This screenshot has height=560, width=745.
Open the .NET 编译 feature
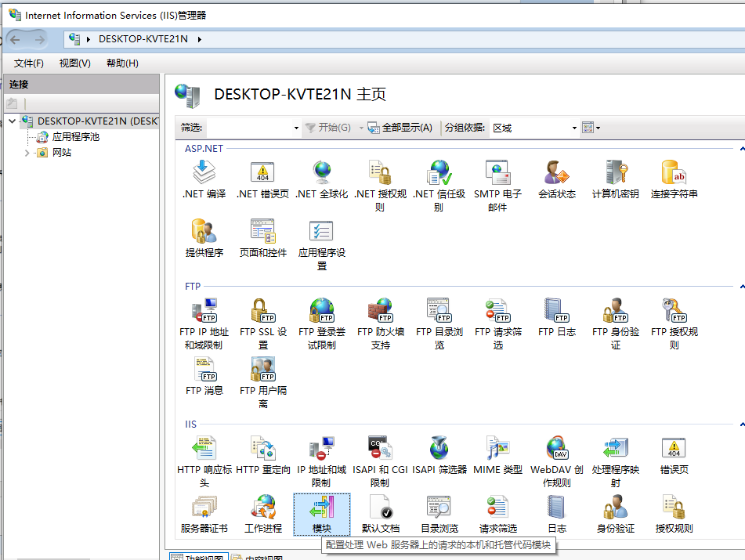coord(204,179)
